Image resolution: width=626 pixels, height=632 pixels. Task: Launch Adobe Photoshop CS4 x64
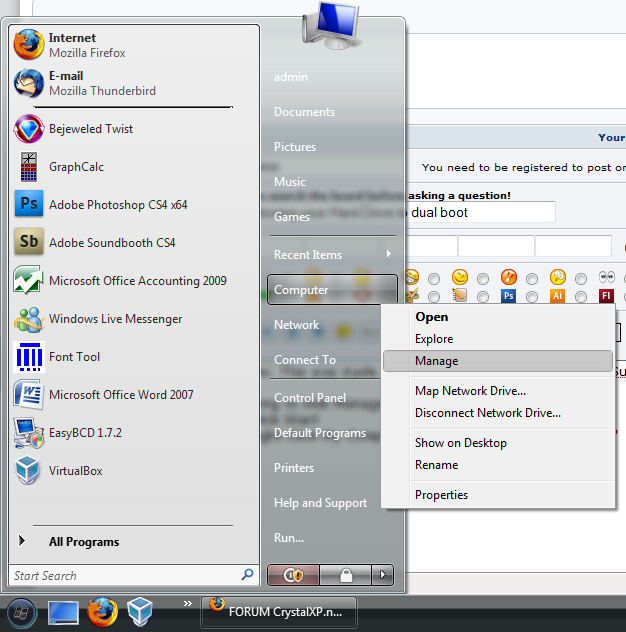[133, 205]
